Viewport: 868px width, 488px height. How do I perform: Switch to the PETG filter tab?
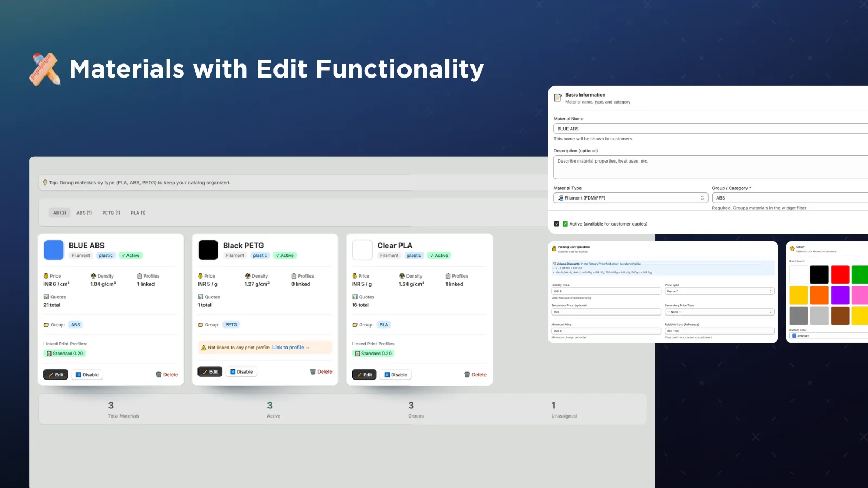[x=111, y=213]
